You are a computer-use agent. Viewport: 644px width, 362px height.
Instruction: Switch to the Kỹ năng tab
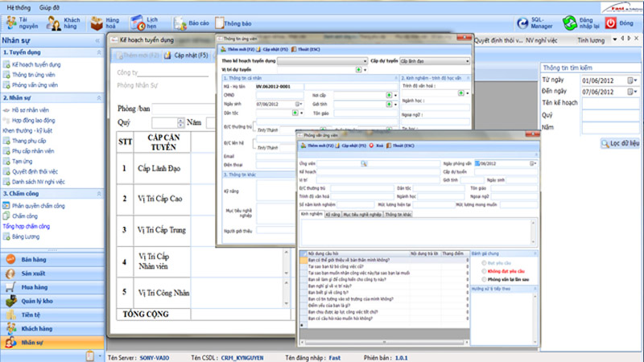pos(332,215)
